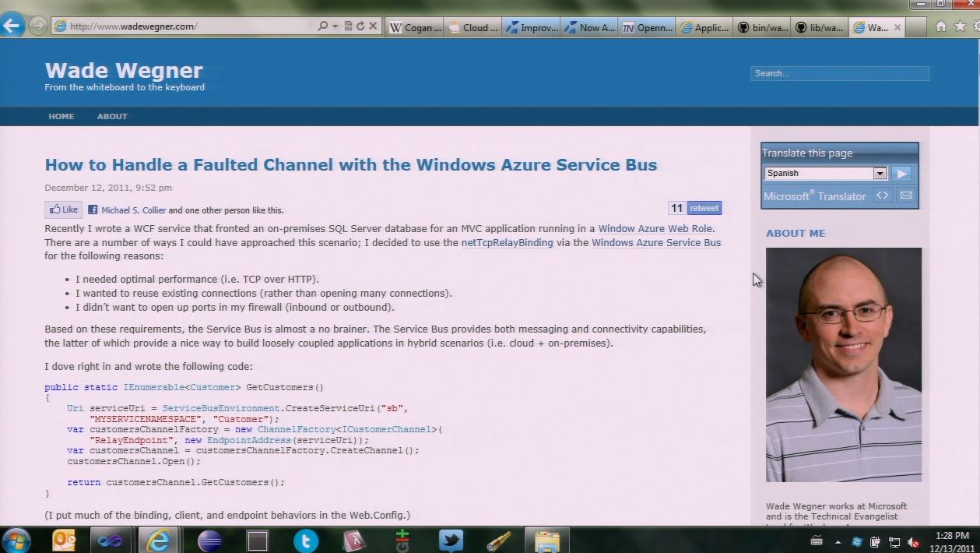Click the IE Home icon
Viewport: 980px width, 553px height.
click(x=941, y=26)
